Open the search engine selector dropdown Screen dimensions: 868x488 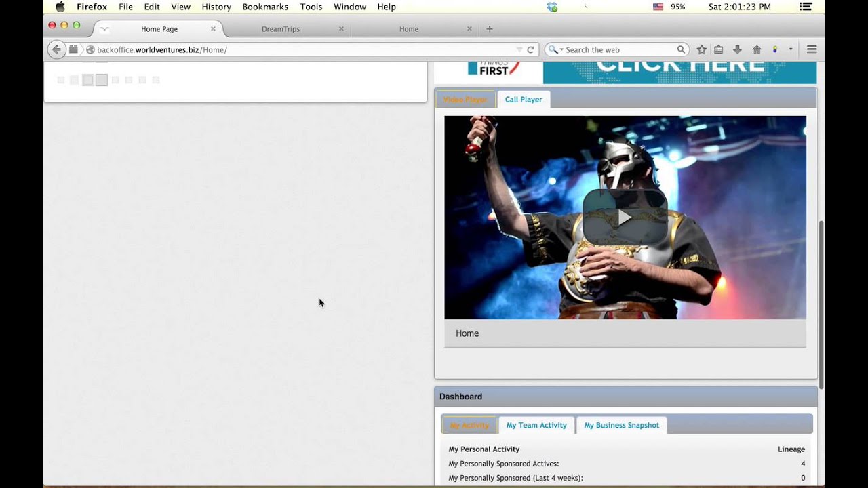coord(556,49)
